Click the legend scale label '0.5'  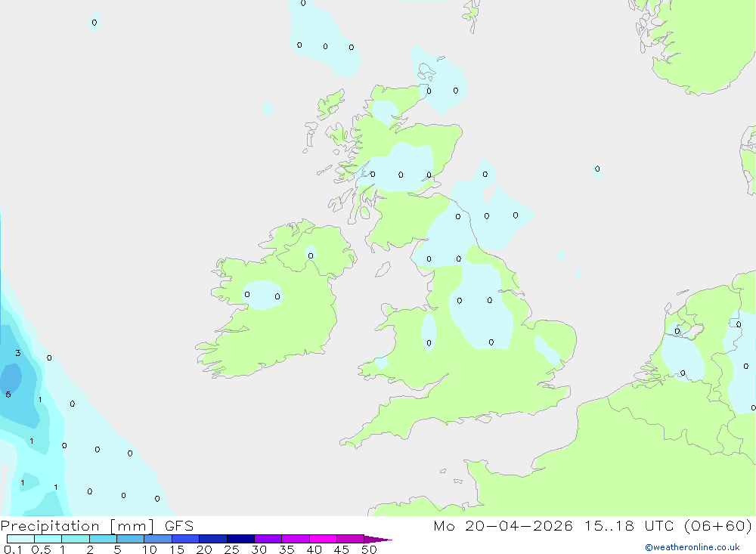(41, 549)
